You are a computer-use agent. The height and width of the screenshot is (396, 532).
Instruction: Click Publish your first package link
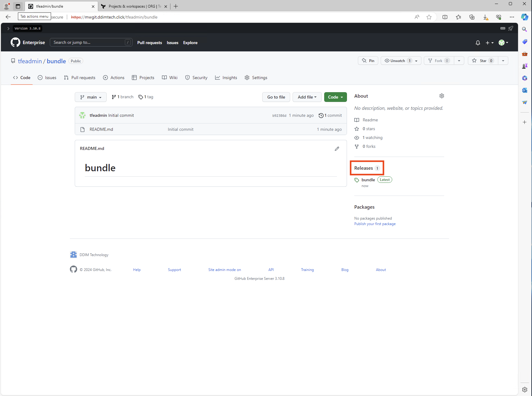click(375, 224)
